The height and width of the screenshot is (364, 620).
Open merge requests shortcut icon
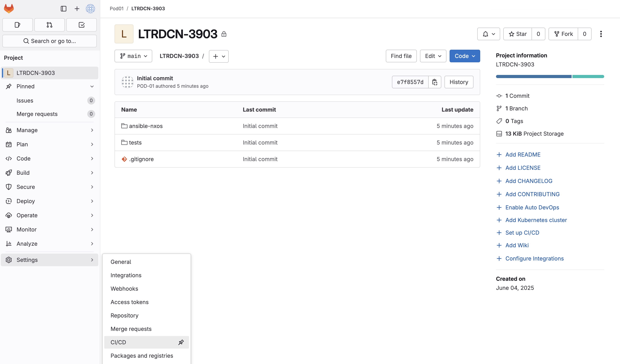[x=49, y=25]
